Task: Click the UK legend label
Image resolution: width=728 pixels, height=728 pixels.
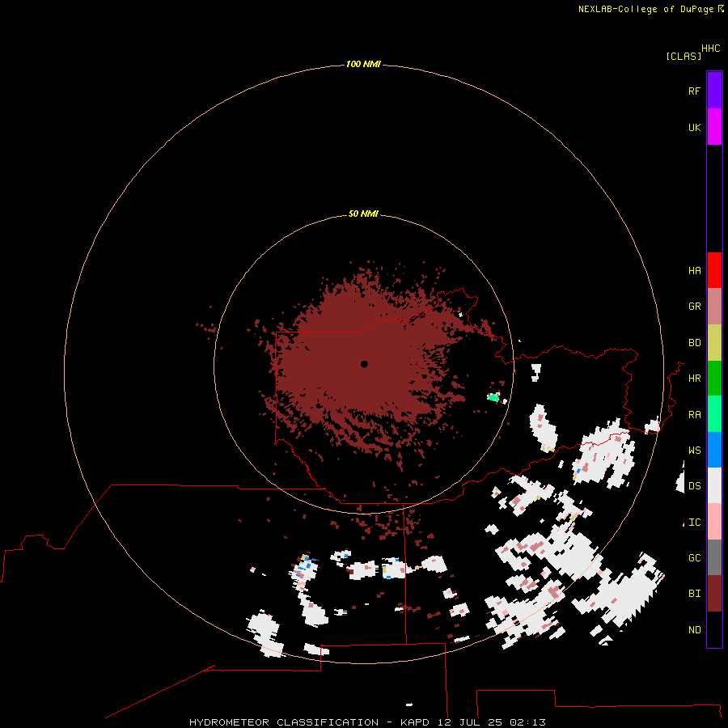Action: 694,127
